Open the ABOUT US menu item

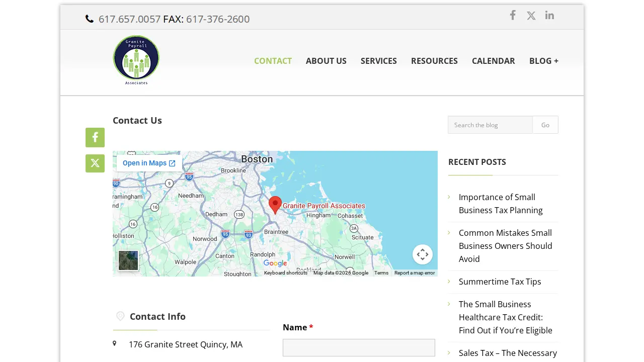point(326,61)
